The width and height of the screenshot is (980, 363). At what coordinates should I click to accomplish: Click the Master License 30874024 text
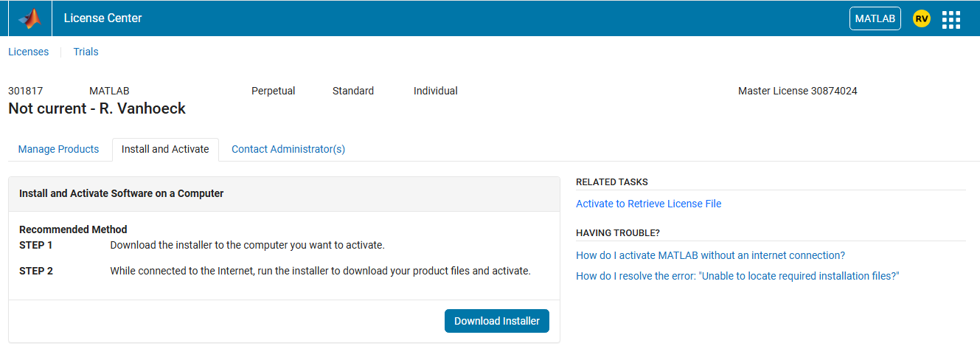click(797, 91)
